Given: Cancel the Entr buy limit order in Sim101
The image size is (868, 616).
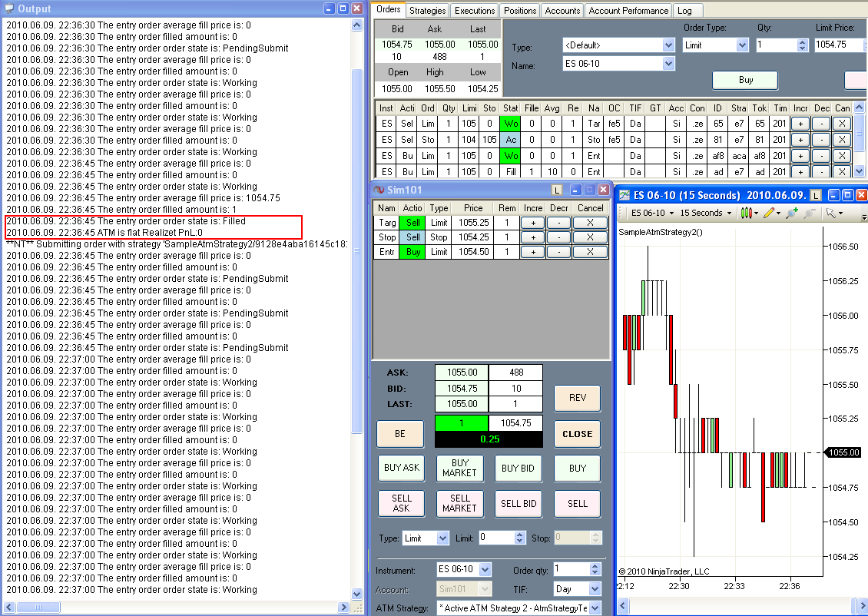Looking at the screenshot, I should (590, 252).
